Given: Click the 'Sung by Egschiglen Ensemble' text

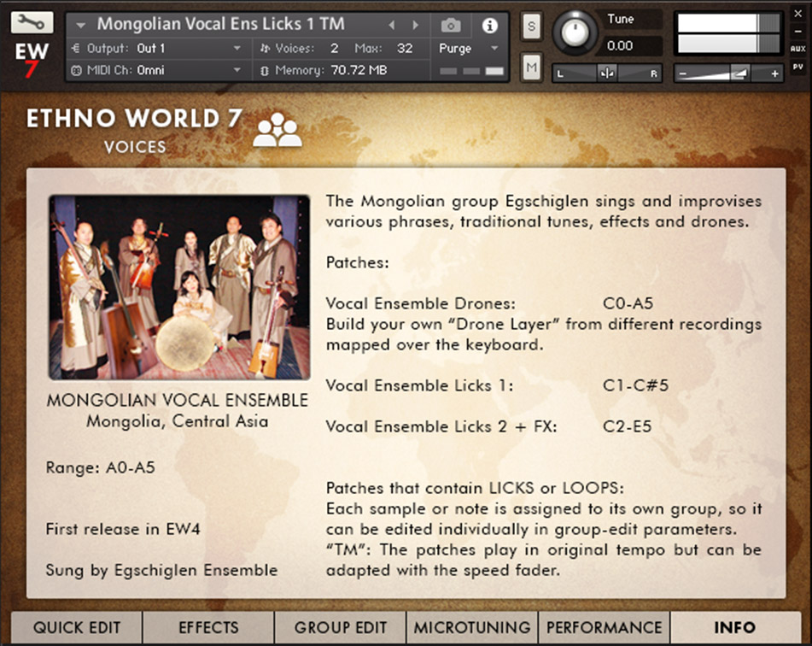Looking at the screenshot, I should coord(161,570).
